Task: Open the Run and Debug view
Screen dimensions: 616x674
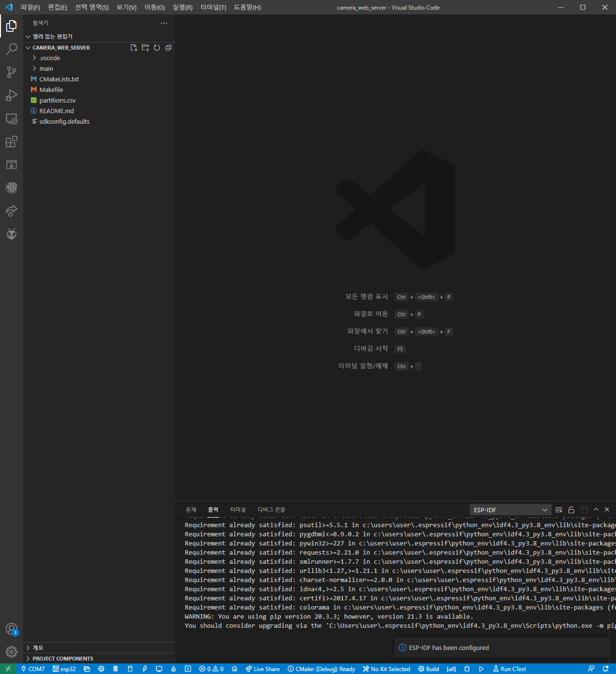Action: 12,95
